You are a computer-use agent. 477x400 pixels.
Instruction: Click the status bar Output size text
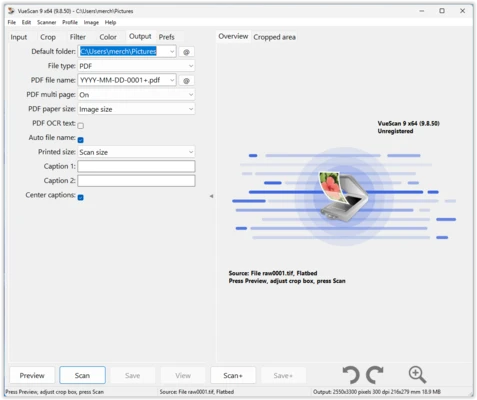pos(377,392)
